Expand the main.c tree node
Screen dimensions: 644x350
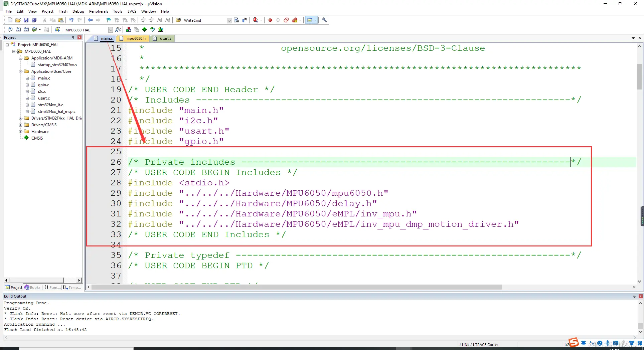click(x=27, y=78)
